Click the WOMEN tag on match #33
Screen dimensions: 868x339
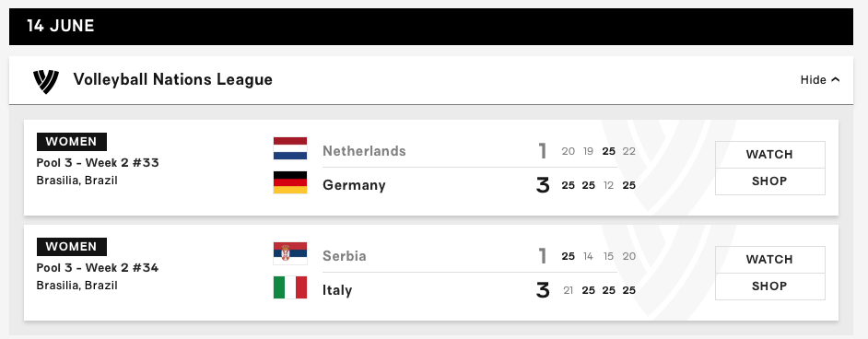click(71, 142)
